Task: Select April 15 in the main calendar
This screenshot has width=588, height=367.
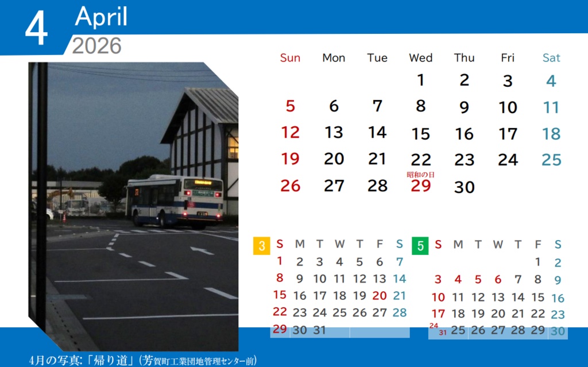Action: (x=421, y=134)
